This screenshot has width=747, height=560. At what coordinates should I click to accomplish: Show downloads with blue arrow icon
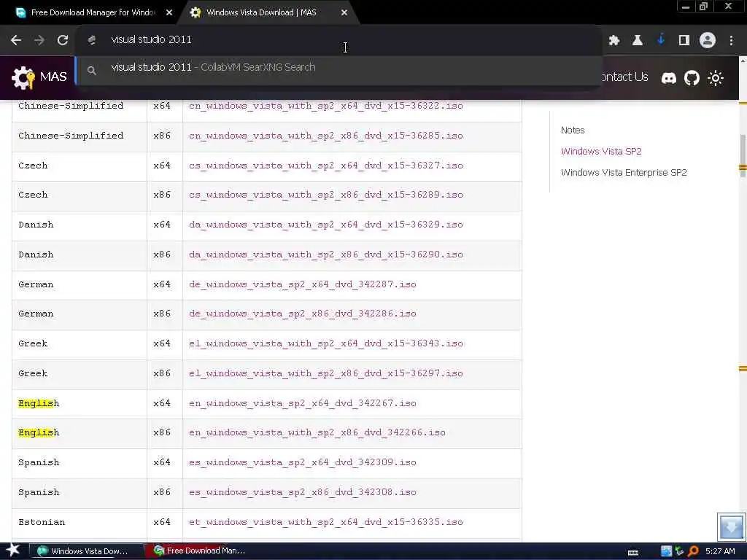(661, 39)
